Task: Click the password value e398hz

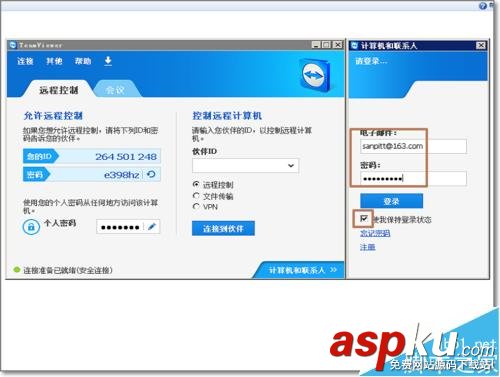Action: (x=122, y=175)
